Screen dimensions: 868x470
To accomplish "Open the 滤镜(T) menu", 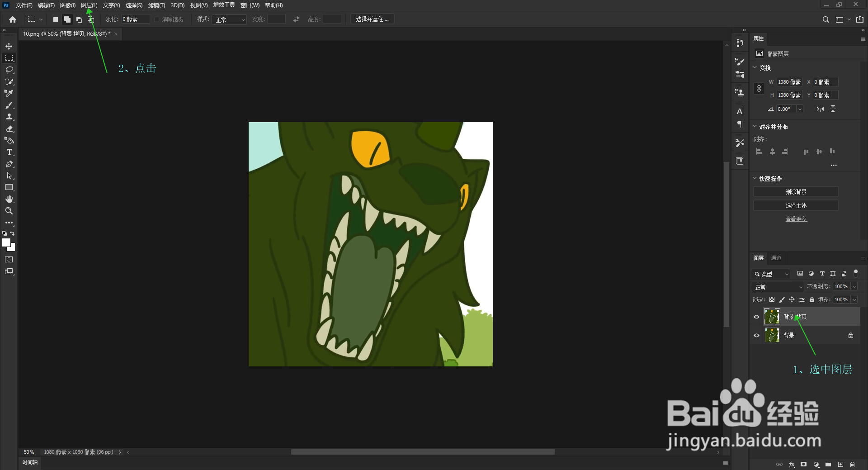I will [156, 5].
